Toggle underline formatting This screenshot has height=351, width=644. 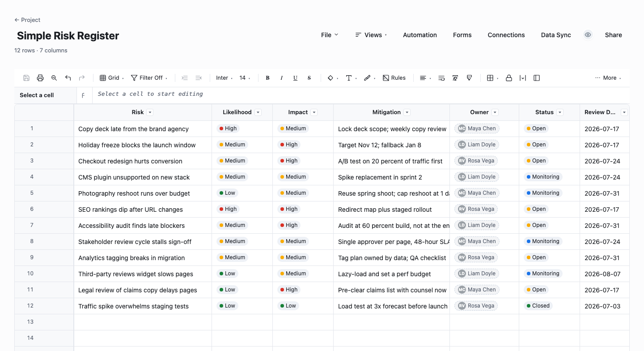[295, 78]
